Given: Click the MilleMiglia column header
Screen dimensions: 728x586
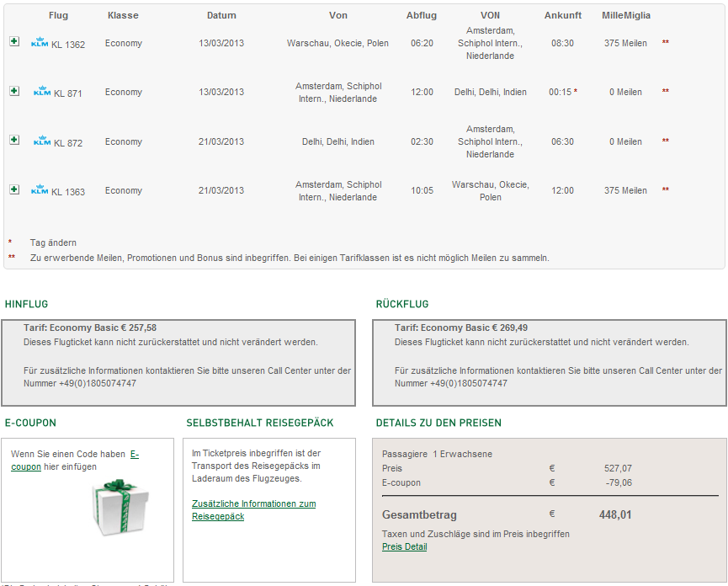Looking at the screenshot, I should [625, 15].
